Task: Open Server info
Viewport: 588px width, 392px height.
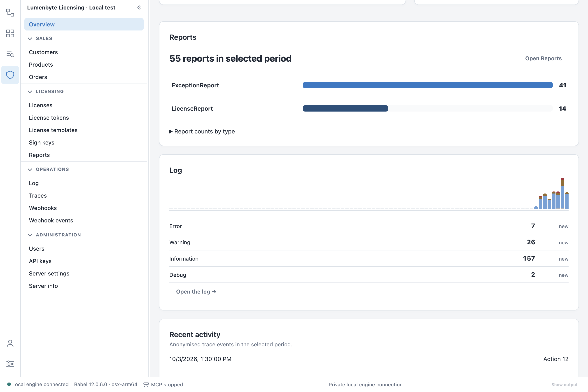Action: (x=43, y=286)
